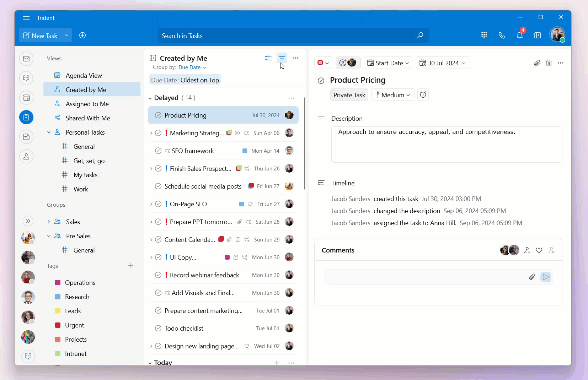Mark Add Visuals and Final task complete

click(x=158, y=293)
